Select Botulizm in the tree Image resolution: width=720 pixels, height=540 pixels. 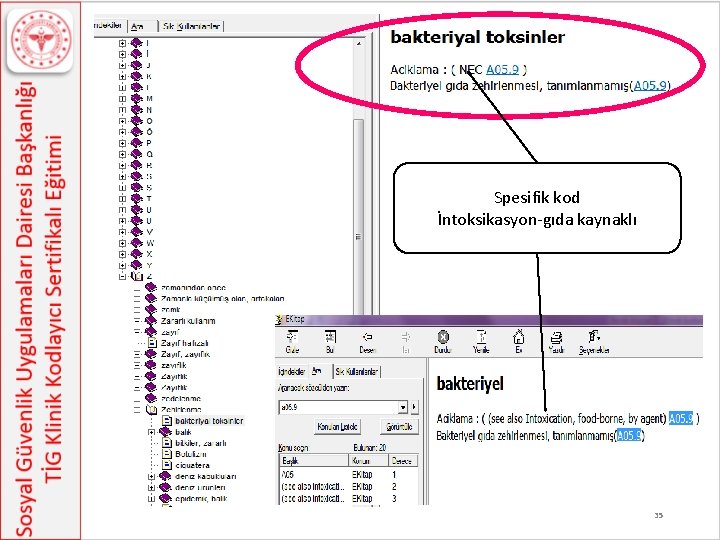191,454
